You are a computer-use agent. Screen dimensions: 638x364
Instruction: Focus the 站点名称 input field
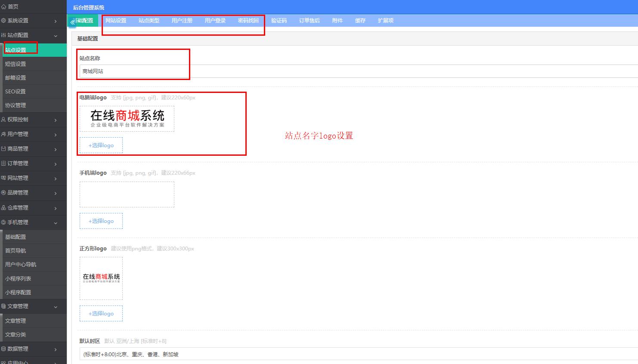(359, 71)
